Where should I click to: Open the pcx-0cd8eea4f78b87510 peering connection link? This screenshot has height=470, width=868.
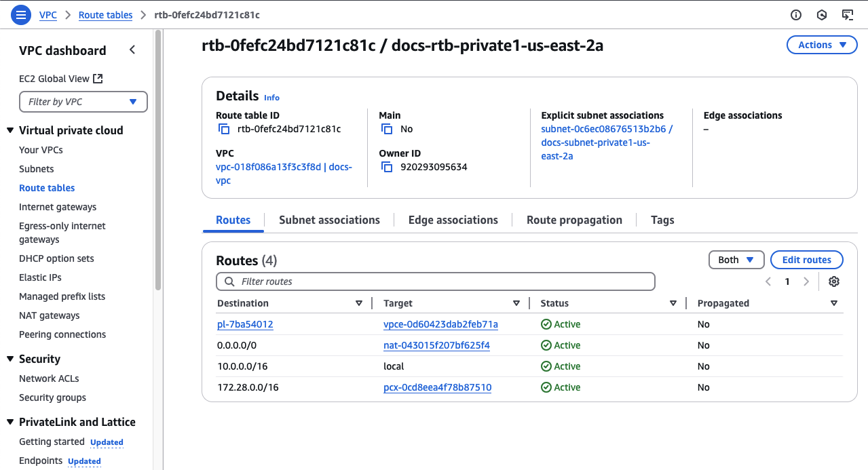click(x=437, y=387)
